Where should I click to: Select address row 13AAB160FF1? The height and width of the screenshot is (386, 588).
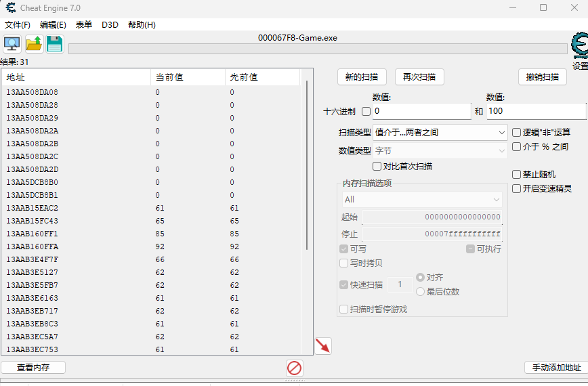click(151, 234)
